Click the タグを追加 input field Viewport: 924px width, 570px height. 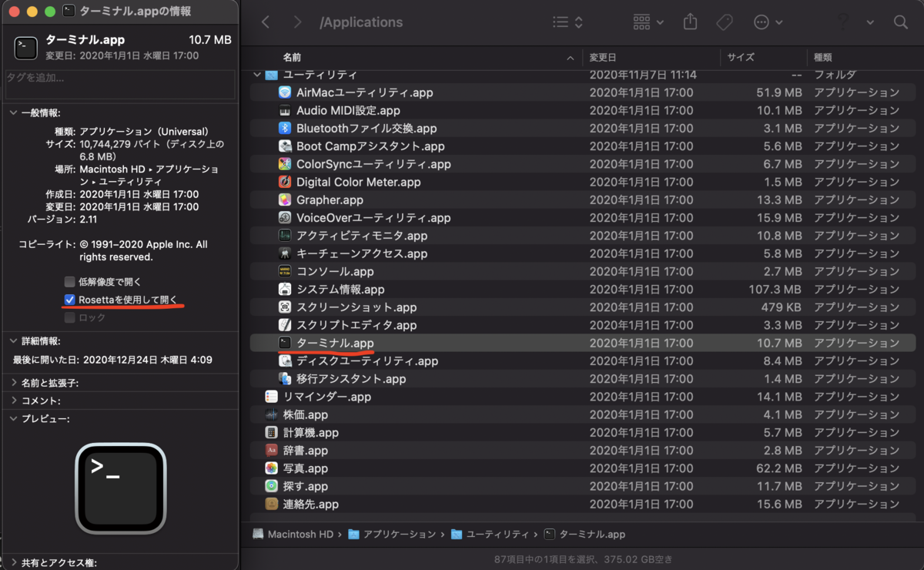click(120, 84)
